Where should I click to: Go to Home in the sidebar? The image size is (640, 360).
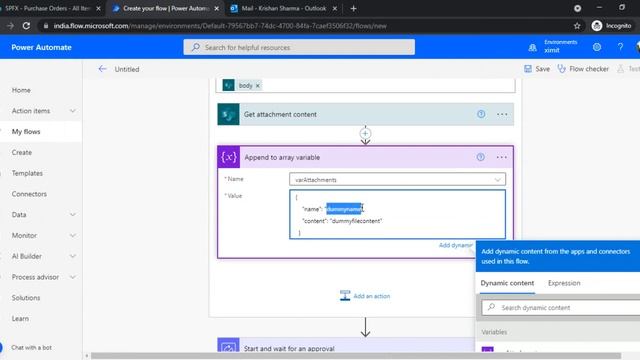[21, 90]
